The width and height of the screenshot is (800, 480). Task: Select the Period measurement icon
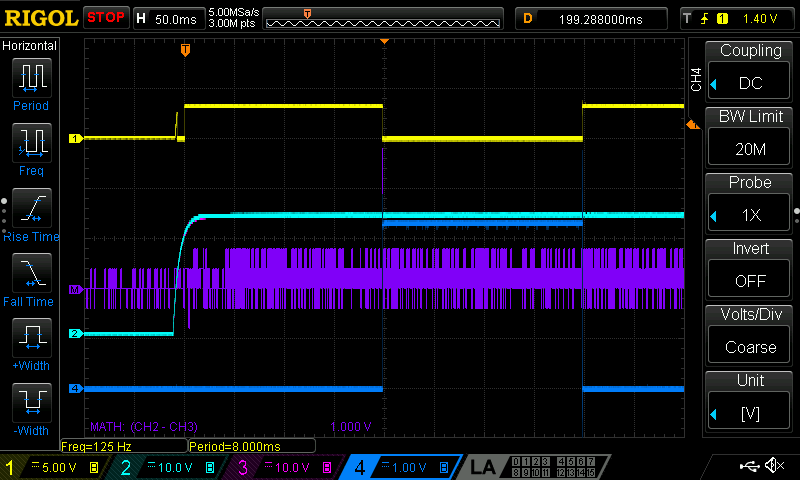coord(32,78)
